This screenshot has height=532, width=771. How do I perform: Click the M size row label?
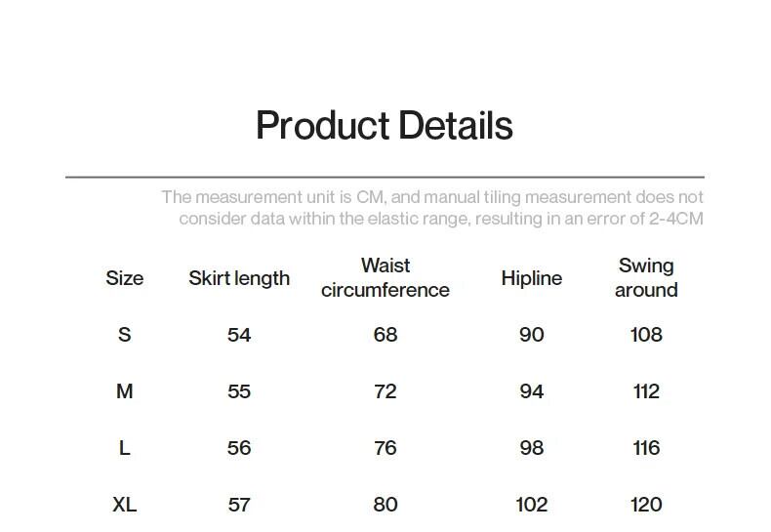(x=124, y=391)
